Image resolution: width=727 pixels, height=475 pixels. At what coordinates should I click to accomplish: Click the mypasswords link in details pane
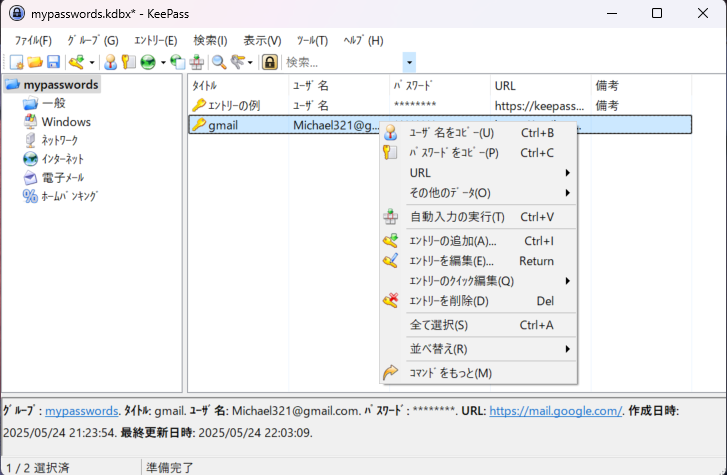82,411
